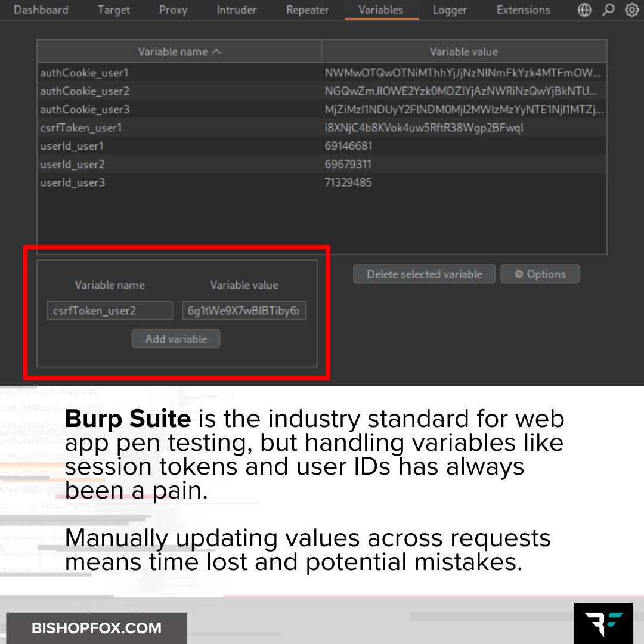Open the Proxy tab
This screenshot has height=644, width=644.
click(x=174, y=10)
